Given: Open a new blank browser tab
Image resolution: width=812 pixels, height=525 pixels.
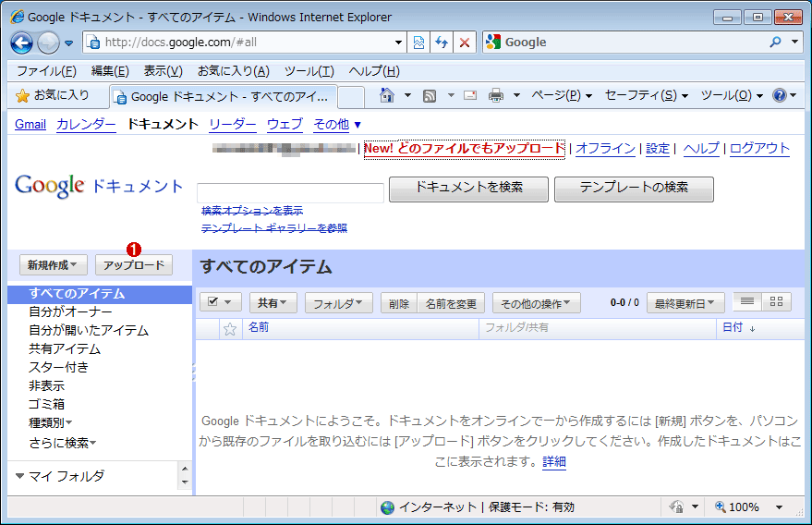Looking at the screenshot, I should [x=351, y=97].
